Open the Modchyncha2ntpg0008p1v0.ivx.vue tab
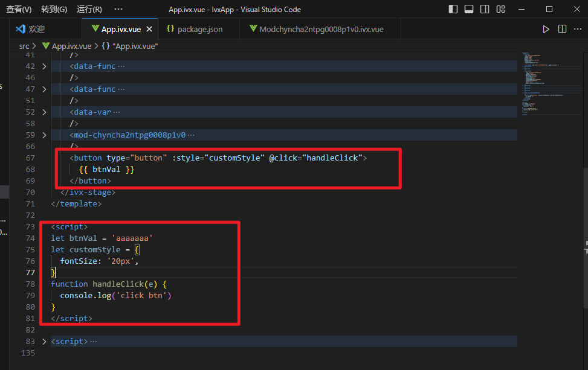Screen dimensions: 588x370 tap(320, 29)
